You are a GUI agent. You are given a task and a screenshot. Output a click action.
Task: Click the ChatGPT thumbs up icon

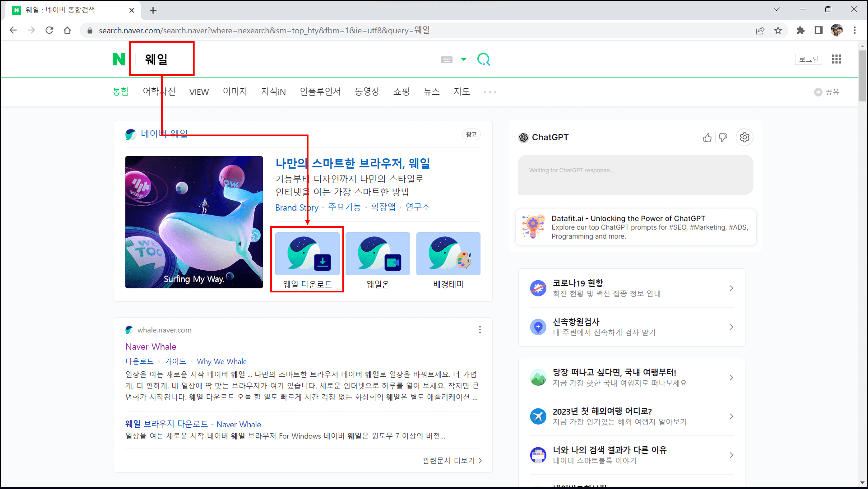[x=707, y=137]
